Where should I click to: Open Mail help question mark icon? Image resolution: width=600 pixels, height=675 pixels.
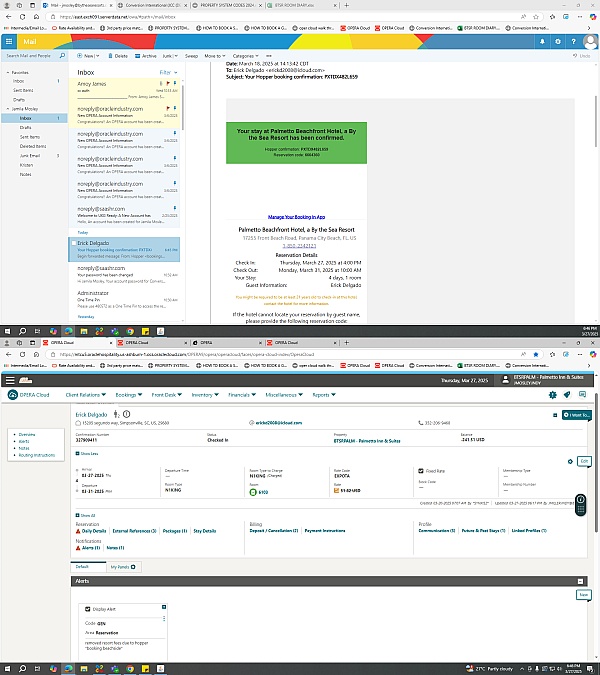pos(573,42)
